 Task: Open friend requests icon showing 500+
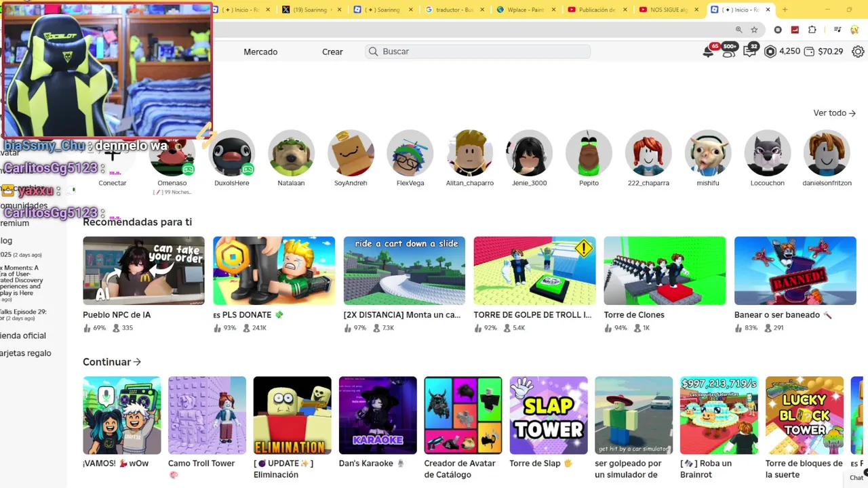click(729, 51)
